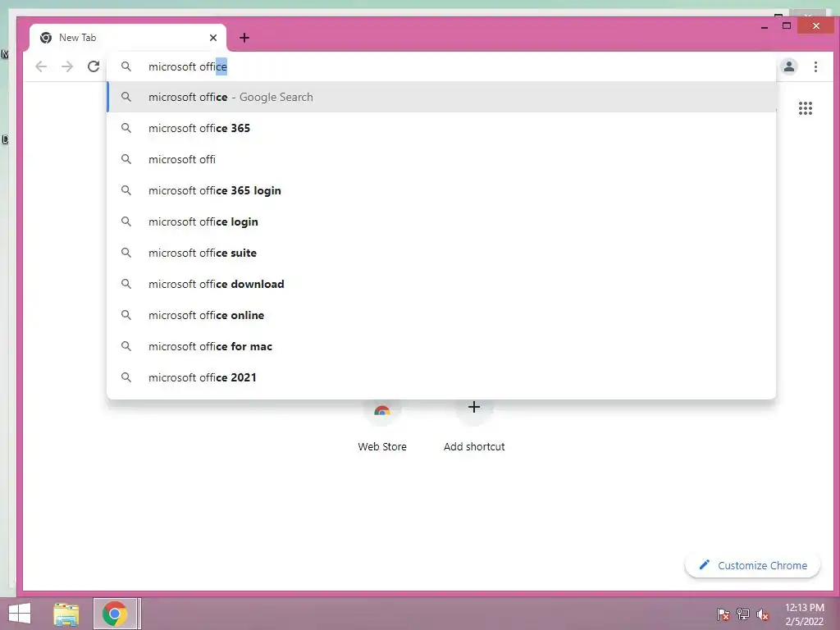Screen dimensions: 840x630
Task: Click the address bar search field
Action: (441, 66)
